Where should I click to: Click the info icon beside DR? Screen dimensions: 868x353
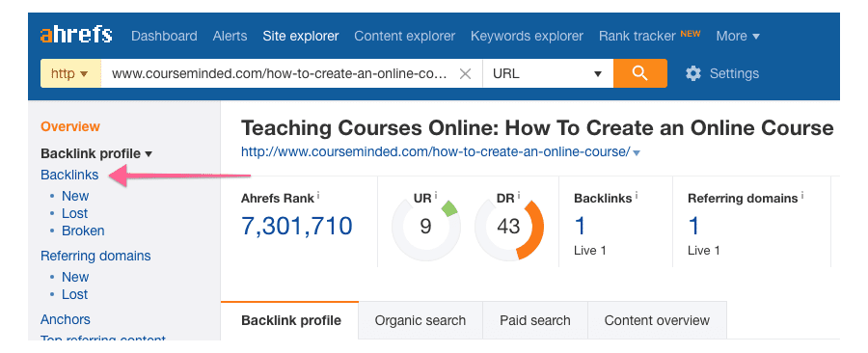[x=519, y=196]
